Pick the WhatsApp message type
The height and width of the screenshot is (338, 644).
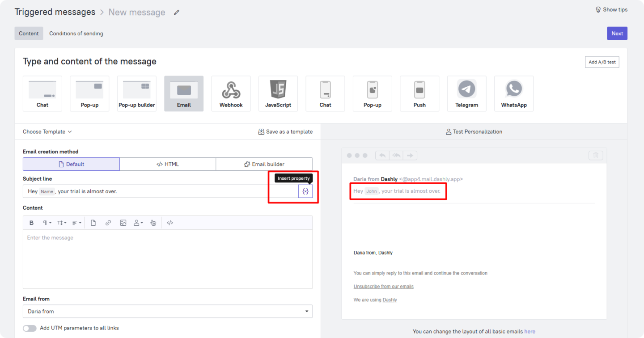click(x=513, y=93)
